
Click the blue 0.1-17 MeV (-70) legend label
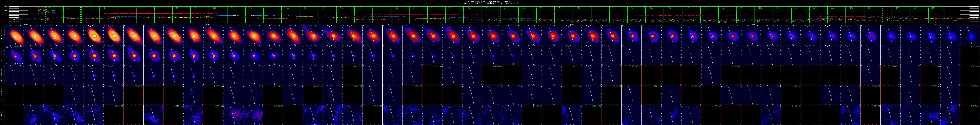[x=46, y=13]
